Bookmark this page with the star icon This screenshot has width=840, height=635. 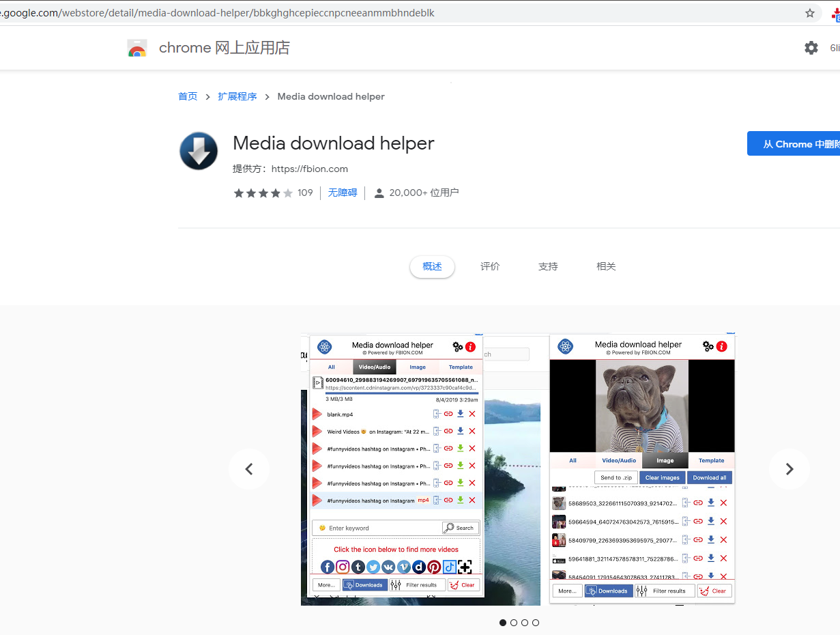(810, 13)
